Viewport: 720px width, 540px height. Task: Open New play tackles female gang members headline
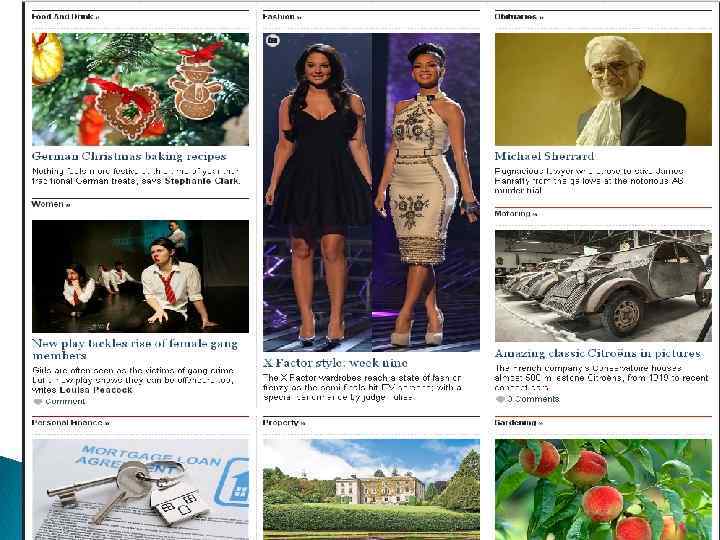(135, 349)
